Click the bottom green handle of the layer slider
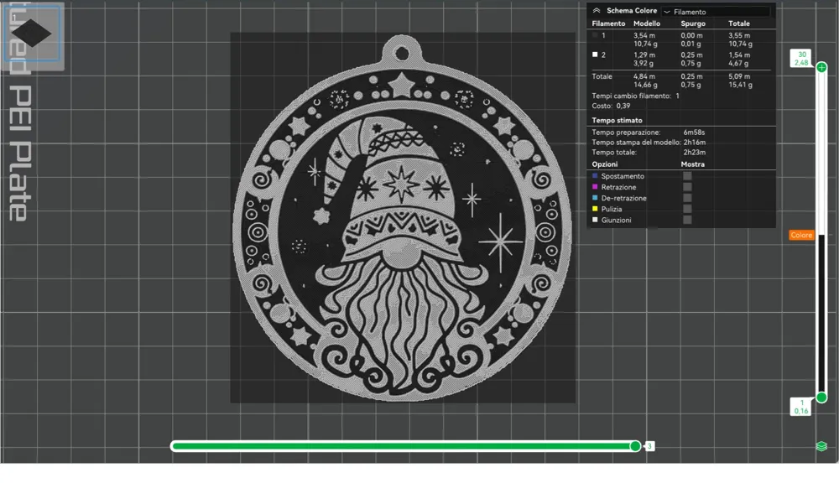Image resolution: width=839 pixels, height=504 pixels. 821,397
